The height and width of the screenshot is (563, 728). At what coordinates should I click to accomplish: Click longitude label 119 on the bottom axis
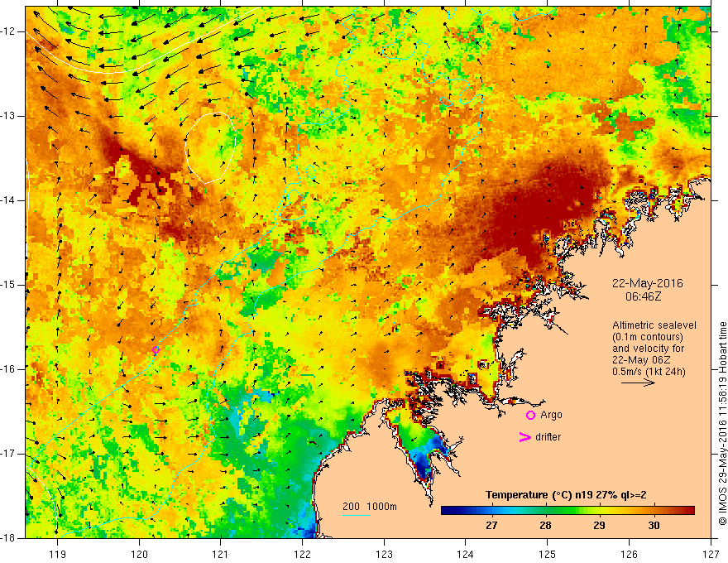(x=58, y=554)
